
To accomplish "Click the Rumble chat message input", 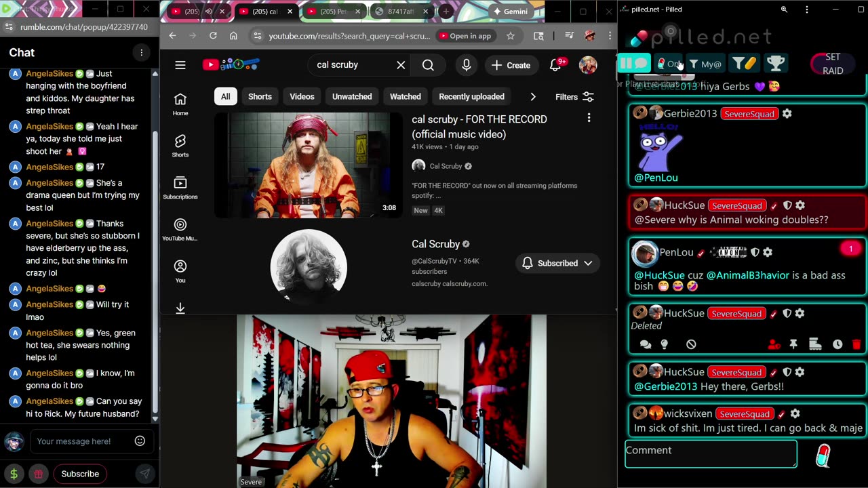I will [x=82, y=441].
